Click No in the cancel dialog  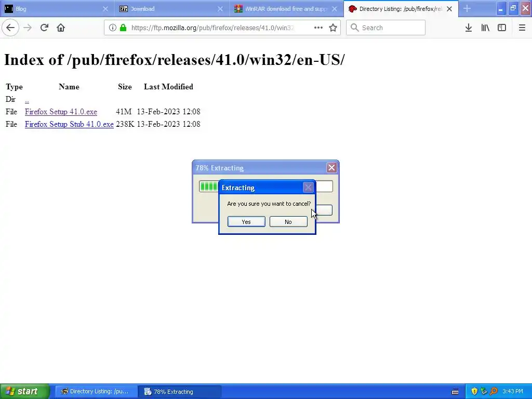pos(288,221)
